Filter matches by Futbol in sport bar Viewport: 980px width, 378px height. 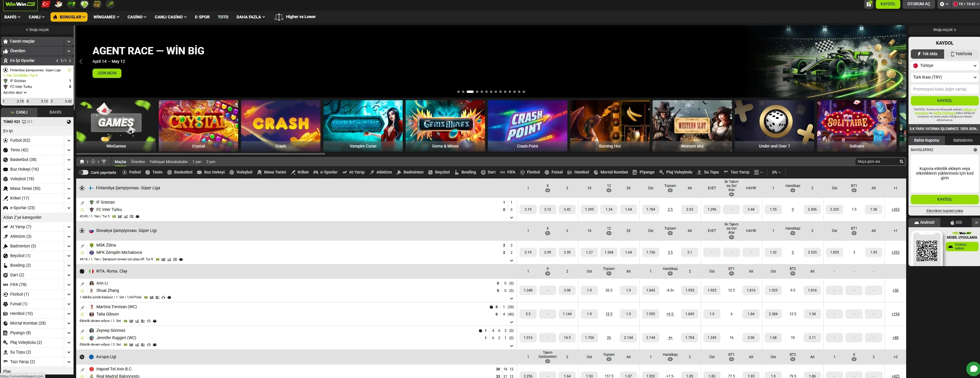pos(131,172)
